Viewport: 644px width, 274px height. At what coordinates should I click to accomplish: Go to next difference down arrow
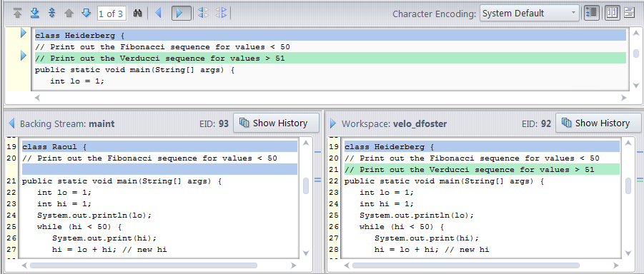(86, 13)
